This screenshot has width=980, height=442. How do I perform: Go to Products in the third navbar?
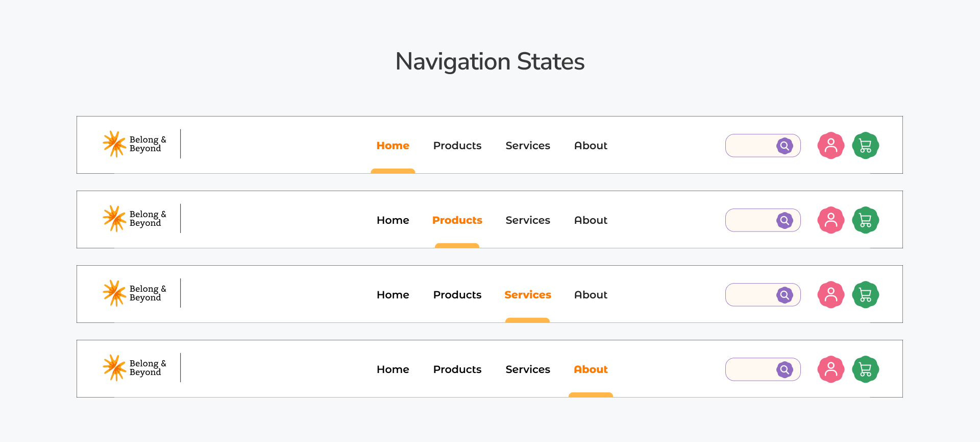point(457,295)
